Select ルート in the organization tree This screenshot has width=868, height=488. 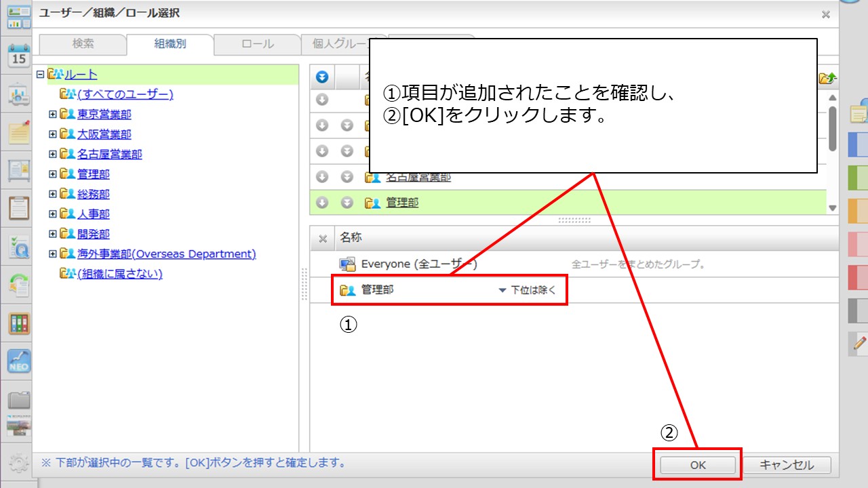click(x=81, y=75)
